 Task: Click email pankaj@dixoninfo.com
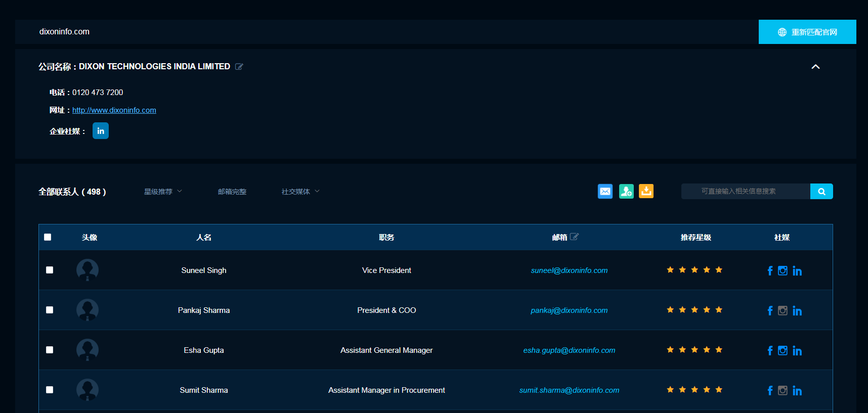pos(569,310)
